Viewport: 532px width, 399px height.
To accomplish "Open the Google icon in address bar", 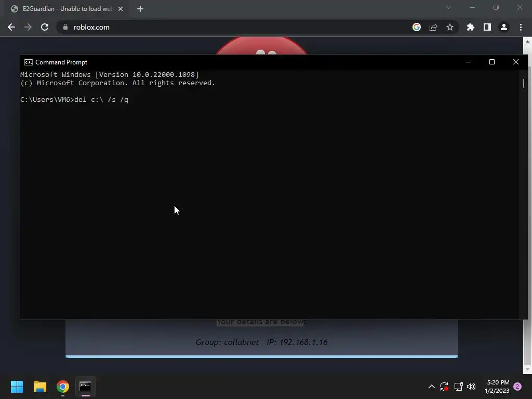I will point(417,27).
